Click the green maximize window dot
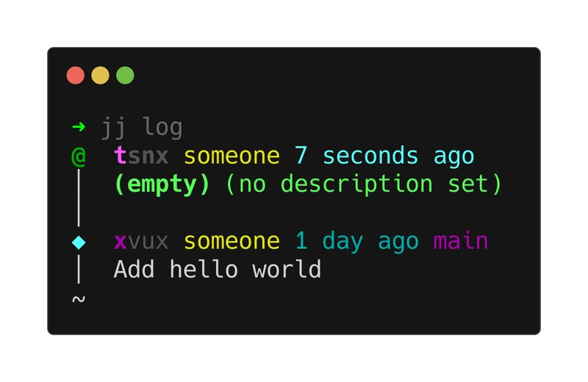 tap(125, 76)
